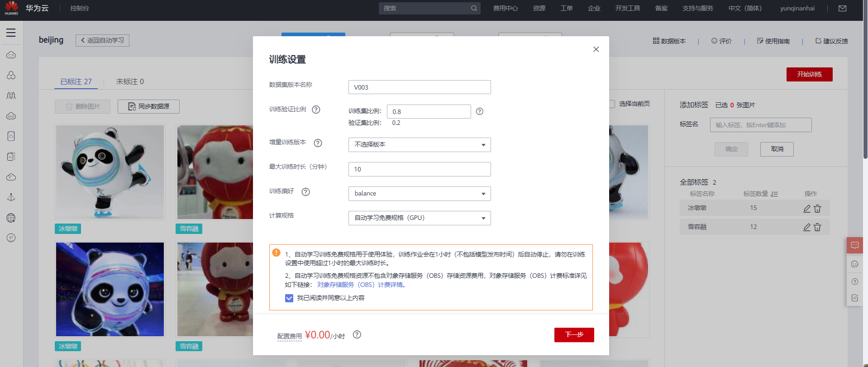This screenshot has height=367, width=868.
Task: Open the 评价 link
Action: pos(721,41)
